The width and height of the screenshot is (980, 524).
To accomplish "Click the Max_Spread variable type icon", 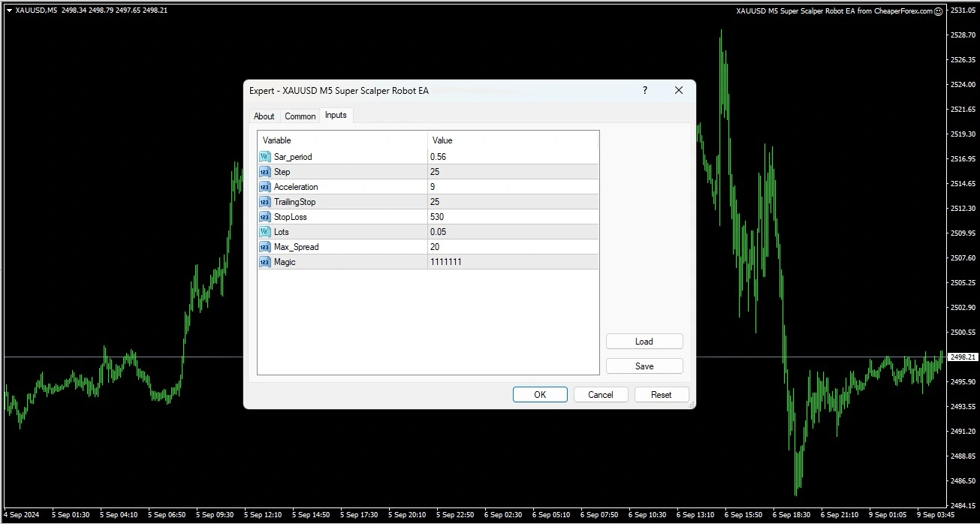I will coord(264,247).
